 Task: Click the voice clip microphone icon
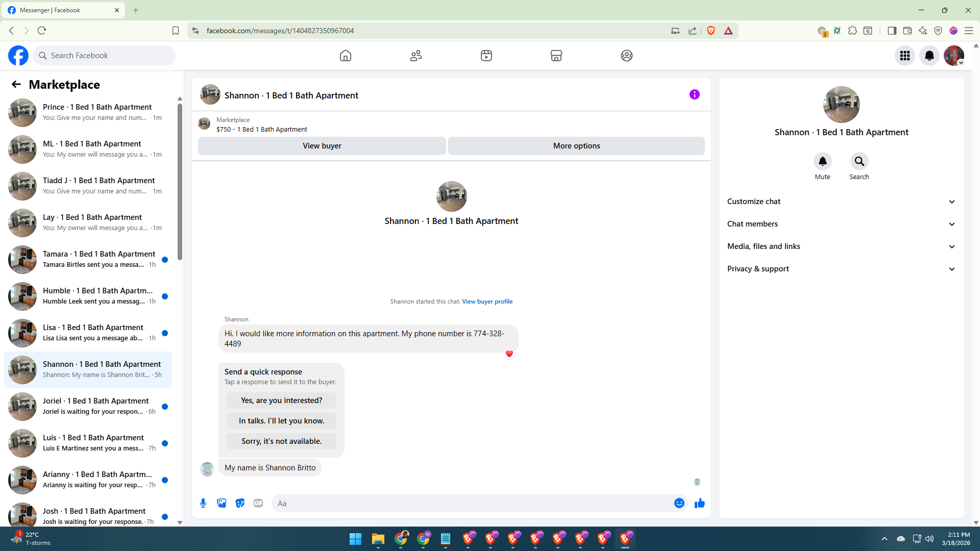(203, 503)
